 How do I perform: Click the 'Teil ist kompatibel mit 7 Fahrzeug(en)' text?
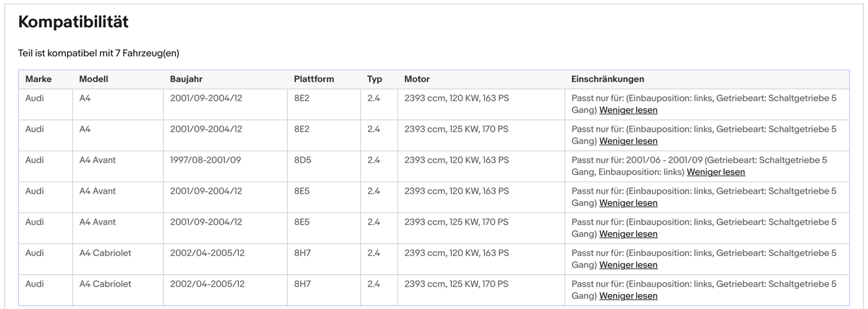99,53
